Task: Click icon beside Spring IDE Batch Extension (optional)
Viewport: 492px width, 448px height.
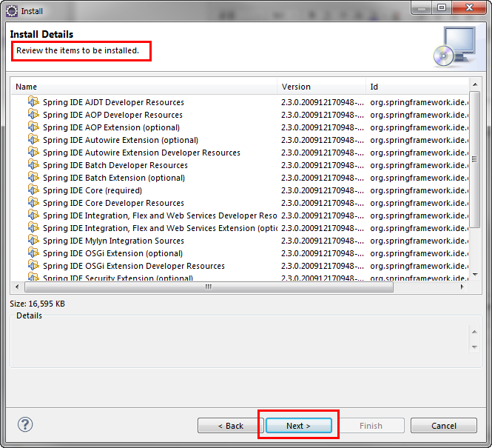Action: point(33,177)
